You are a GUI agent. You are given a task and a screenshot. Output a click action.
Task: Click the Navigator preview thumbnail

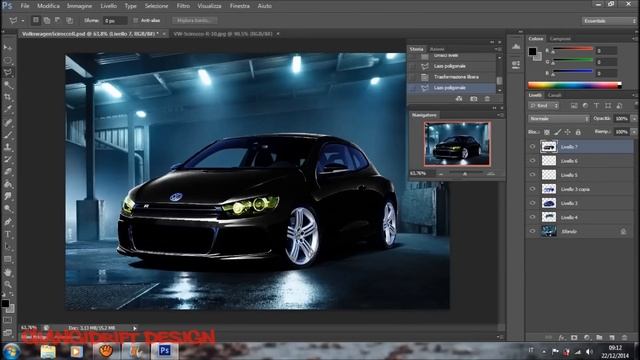(457, 144)
